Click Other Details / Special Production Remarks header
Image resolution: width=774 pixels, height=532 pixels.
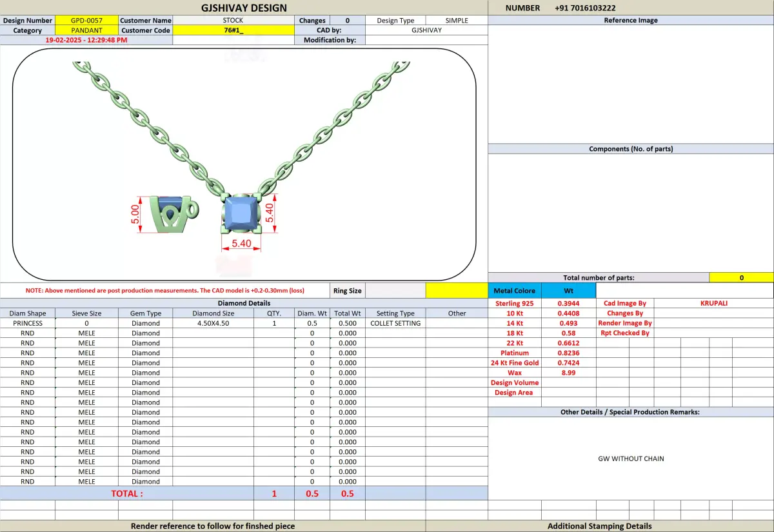[x=631, y=412]
